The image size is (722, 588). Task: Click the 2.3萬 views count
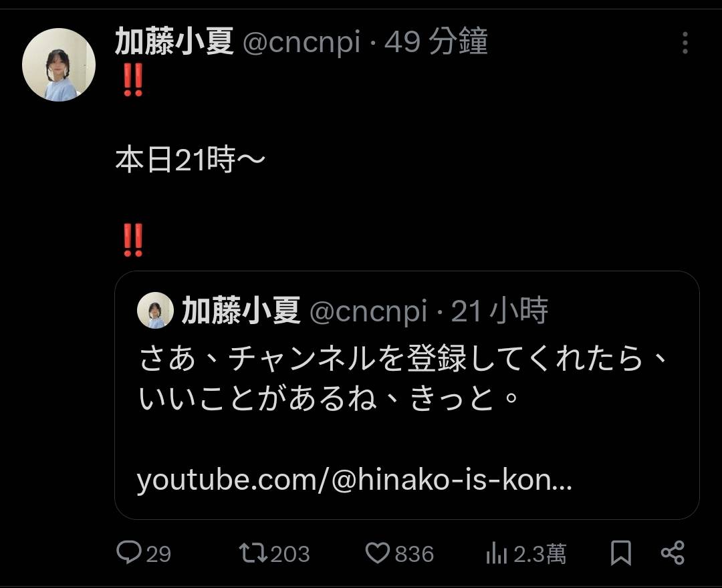click(540, 554)
